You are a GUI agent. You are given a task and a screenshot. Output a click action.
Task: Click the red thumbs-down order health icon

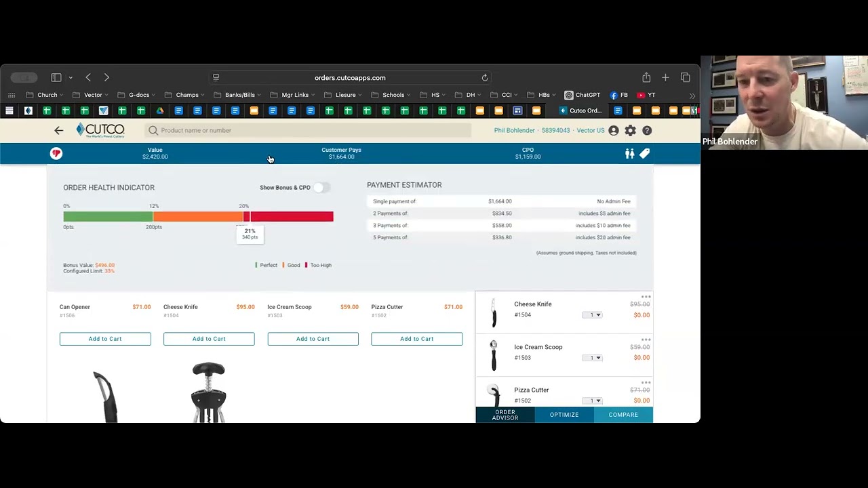pos(56,154)
